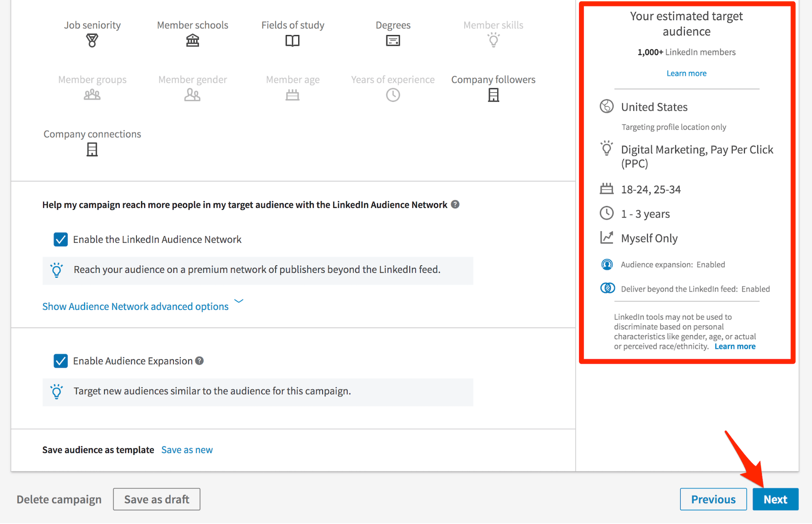This screenshot has height=524, width=812.
Task: Select the Job seniority medal icon
Action: click(x=92, y=41)
